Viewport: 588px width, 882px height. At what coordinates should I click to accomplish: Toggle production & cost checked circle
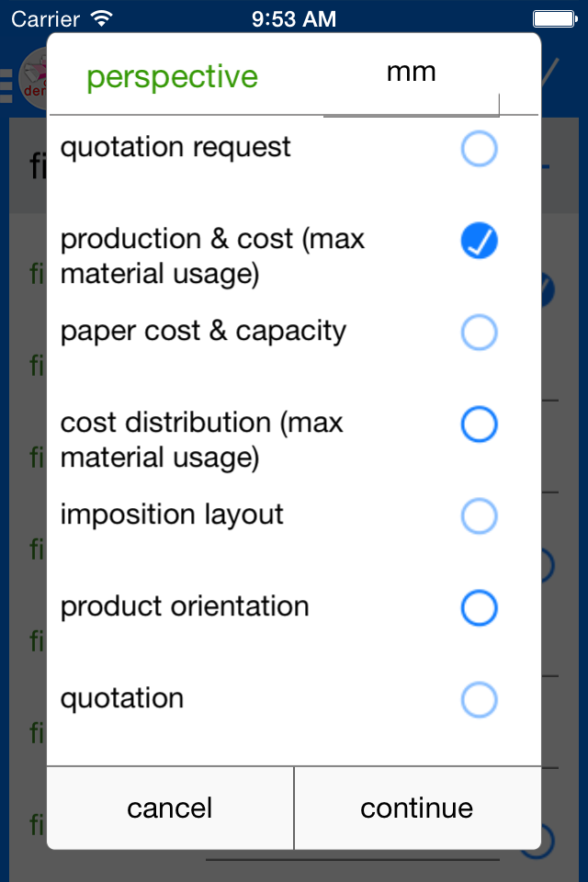pyautogui.click(x=479, y=241)
